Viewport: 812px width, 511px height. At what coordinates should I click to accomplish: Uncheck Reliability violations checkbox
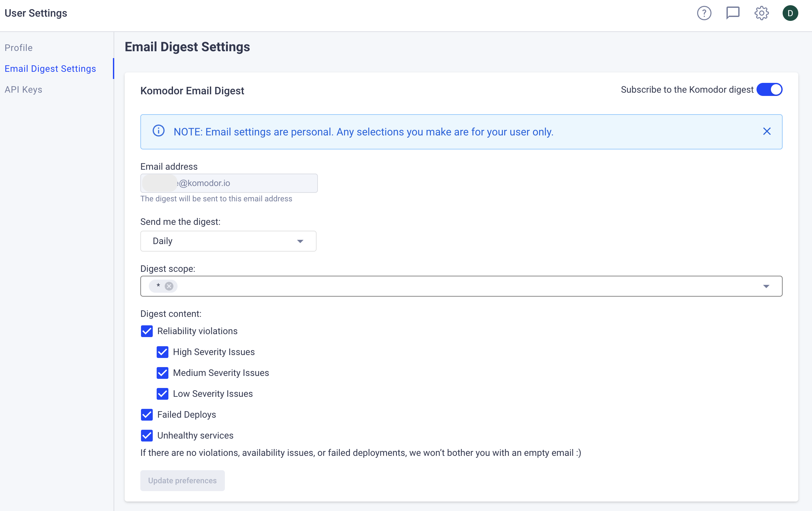(147, 331)
